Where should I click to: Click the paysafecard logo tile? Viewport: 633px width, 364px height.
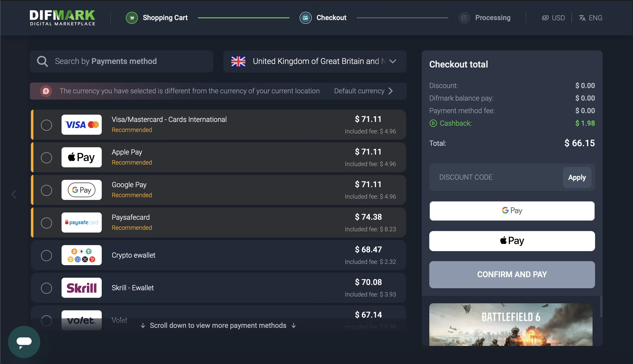coord(82,223)
